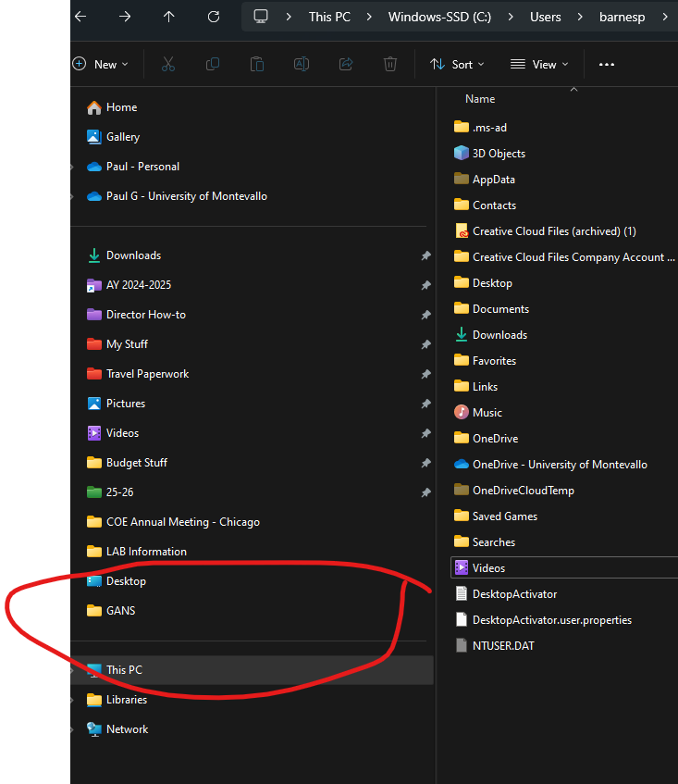
Task: Select the Saved Games folder
Action: tap(496, 516)
